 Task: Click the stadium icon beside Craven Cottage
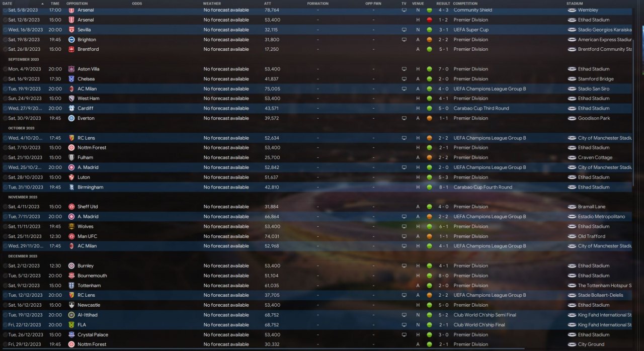572,157
